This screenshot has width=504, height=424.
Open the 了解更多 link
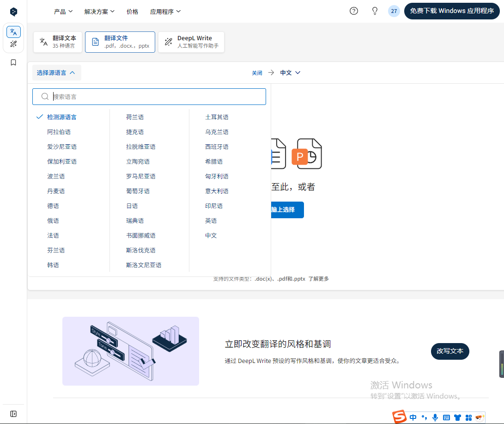319,279
